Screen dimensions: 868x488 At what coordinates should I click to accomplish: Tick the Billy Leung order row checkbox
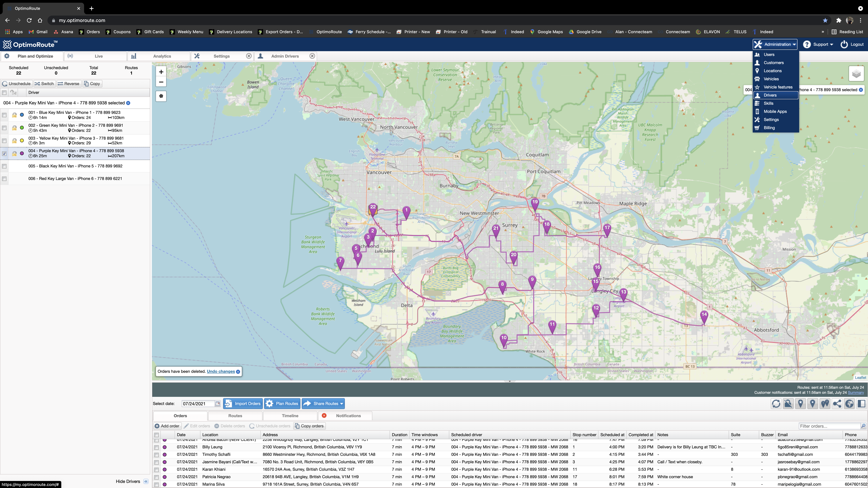157,447
